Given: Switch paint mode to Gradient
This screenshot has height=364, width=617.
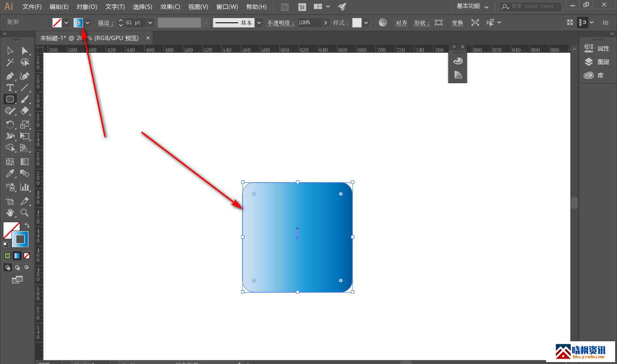Looking at the screenshot, I should point(17,256).
